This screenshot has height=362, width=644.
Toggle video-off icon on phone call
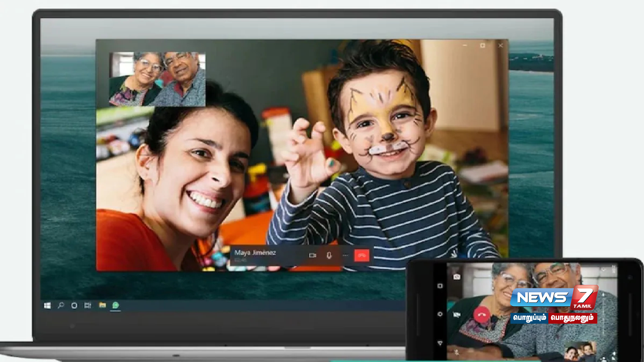(x=457, y=315)
